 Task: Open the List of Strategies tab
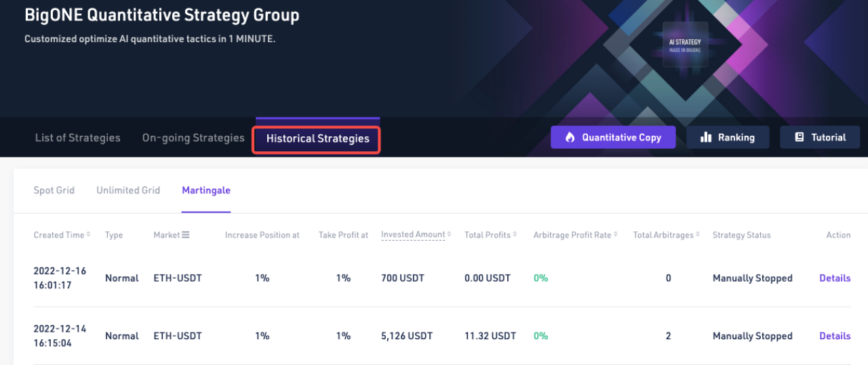click(77, 138)
